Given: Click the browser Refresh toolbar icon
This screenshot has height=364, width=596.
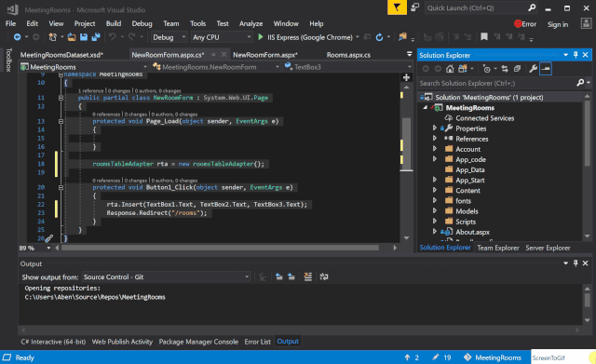Looking at the screenshot, I should pyautogui.click(x=379, y=37).
